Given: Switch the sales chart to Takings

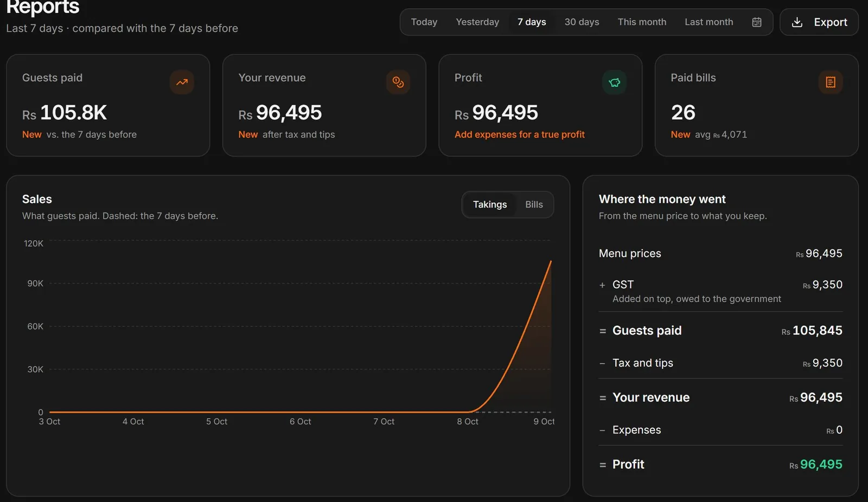Looking at the screenshot, I should 490,204.
